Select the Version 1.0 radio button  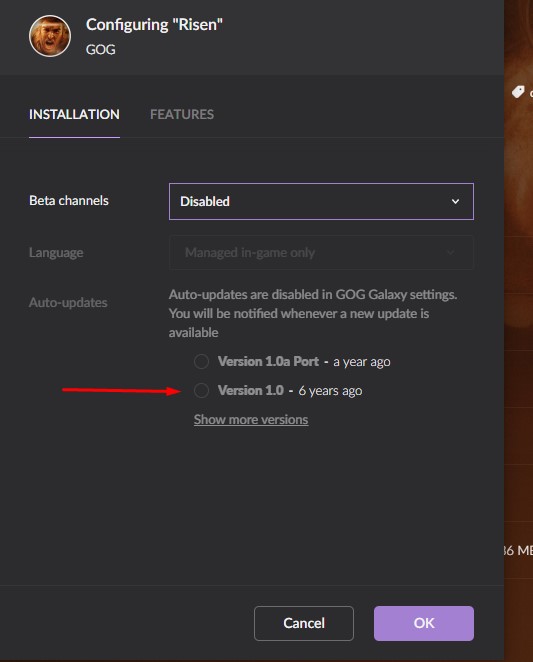(x=201, y=391)
